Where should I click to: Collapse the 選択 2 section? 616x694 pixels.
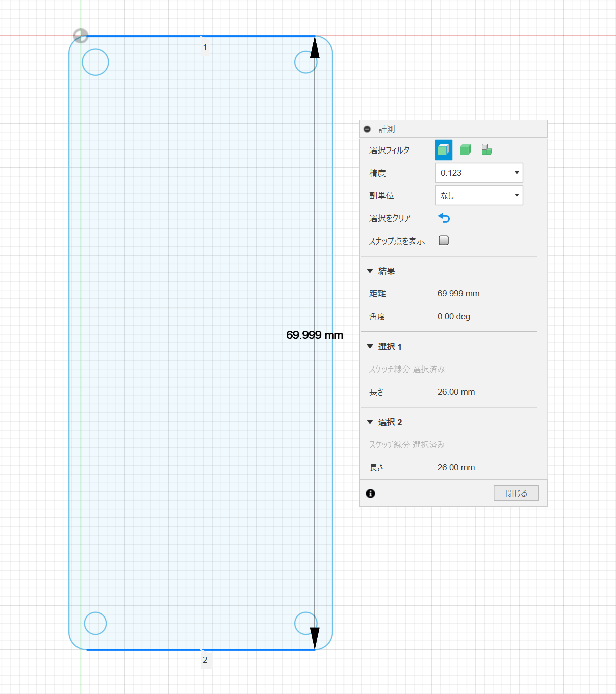pos(370,422)
